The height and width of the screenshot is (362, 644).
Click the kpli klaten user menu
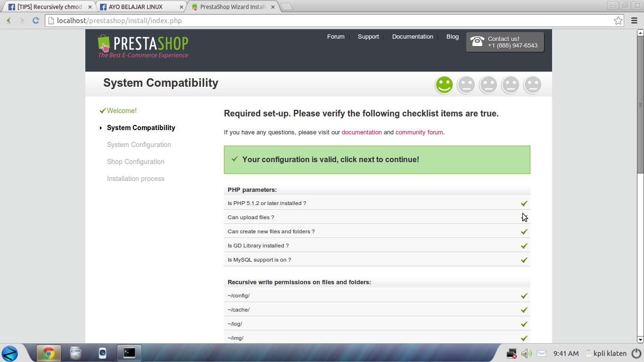[606, 354]
